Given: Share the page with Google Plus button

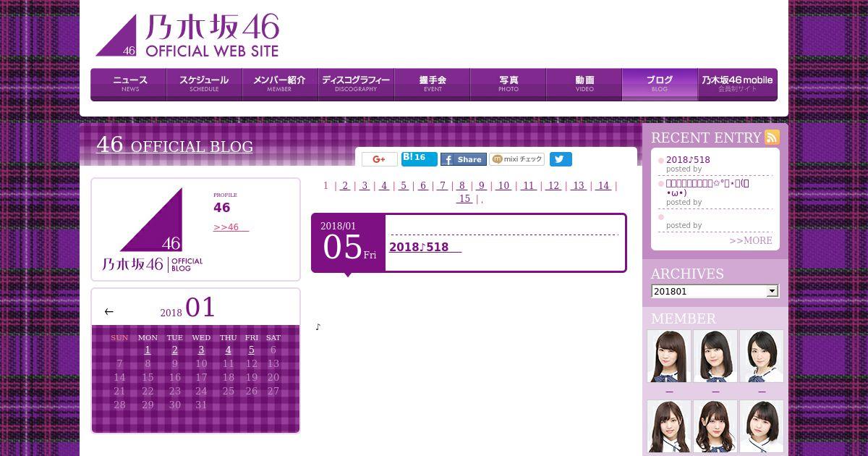Looking at the screenshot, I should (380, 159).
